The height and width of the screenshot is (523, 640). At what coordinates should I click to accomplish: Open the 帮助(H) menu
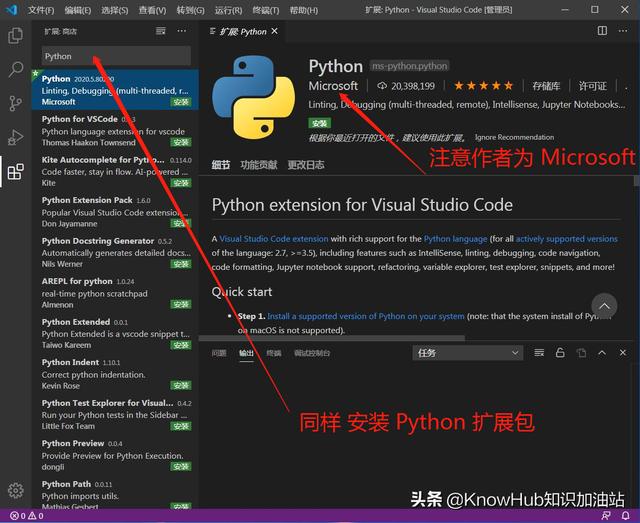[304, 10]
